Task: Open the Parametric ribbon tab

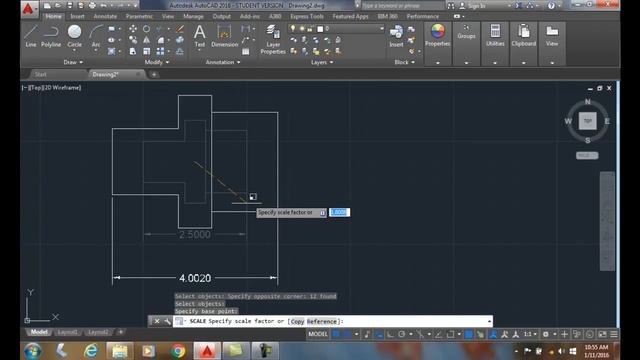Action: 139,16
